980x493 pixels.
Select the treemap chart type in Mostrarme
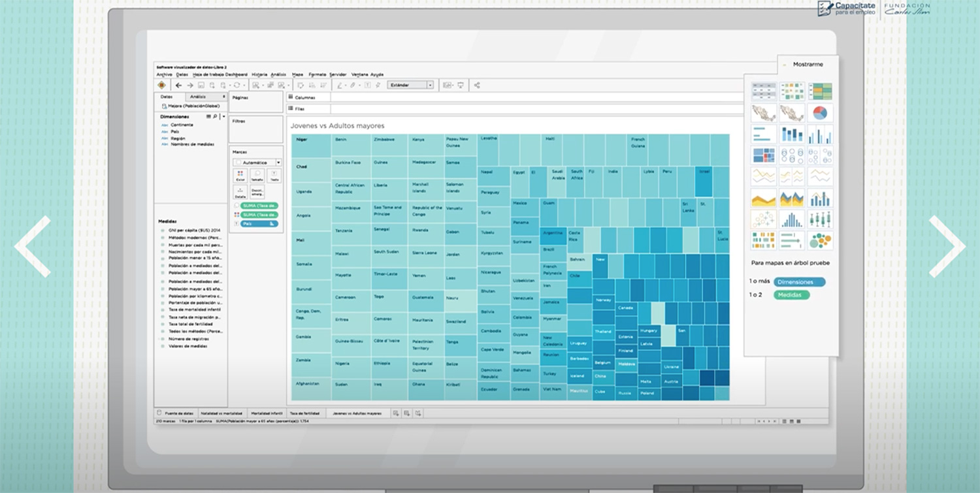(763, 156)
